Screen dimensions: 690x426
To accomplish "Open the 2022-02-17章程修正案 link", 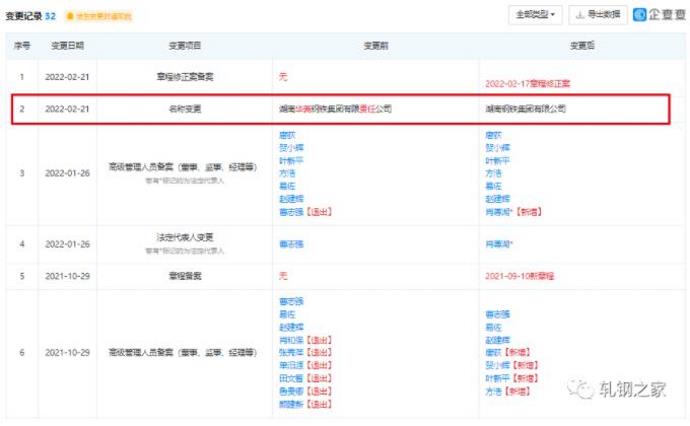I will 534,83.
